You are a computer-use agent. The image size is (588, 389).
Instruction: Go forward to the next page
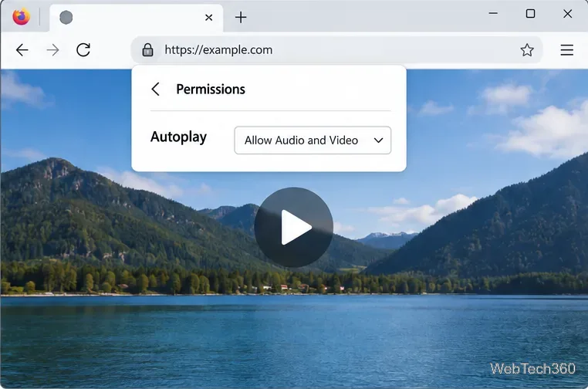(53, 50)
